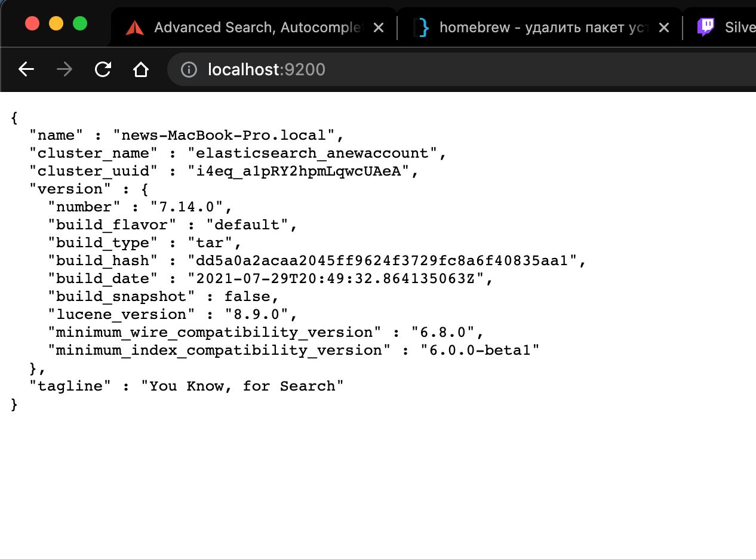
Task: Click the text "You Know, for Search"
Action: 242,386
